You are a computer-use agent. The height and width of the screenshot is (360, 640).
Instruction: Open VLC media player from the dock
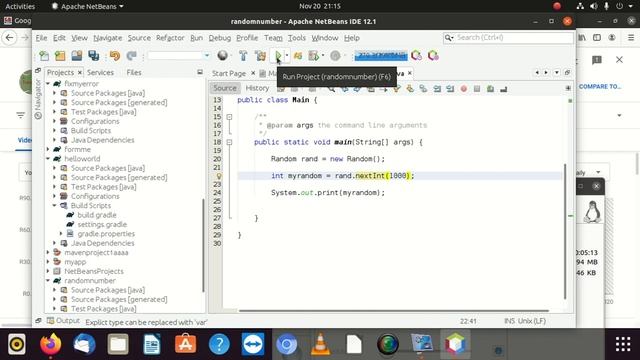(320, 344)
